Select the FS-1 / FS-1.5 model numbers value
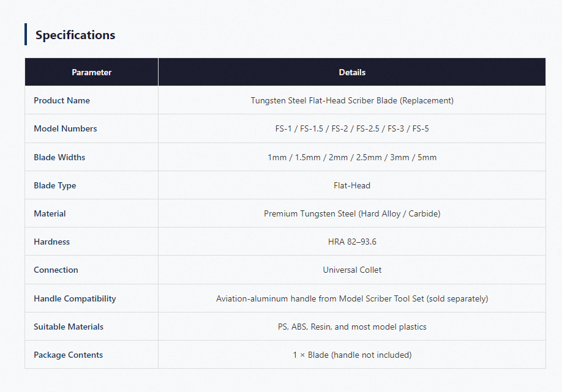562x392 pixels. coord(352,128)
